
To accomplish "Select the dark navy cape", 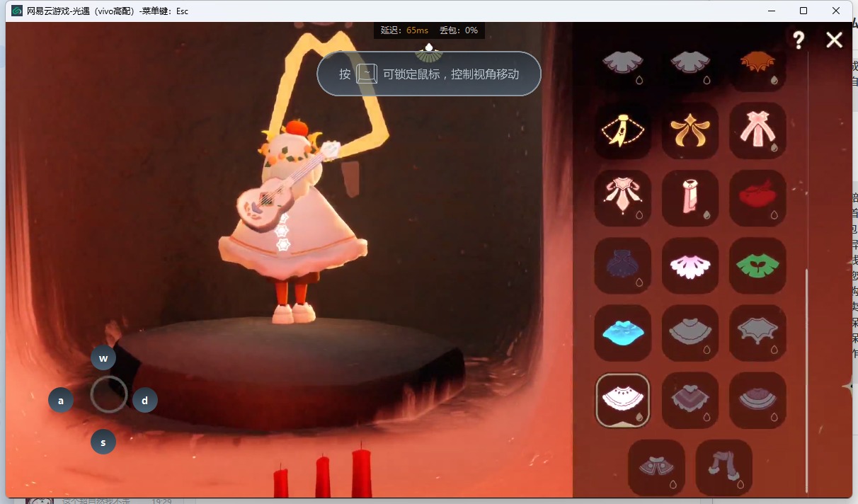I will click(623, 265).
